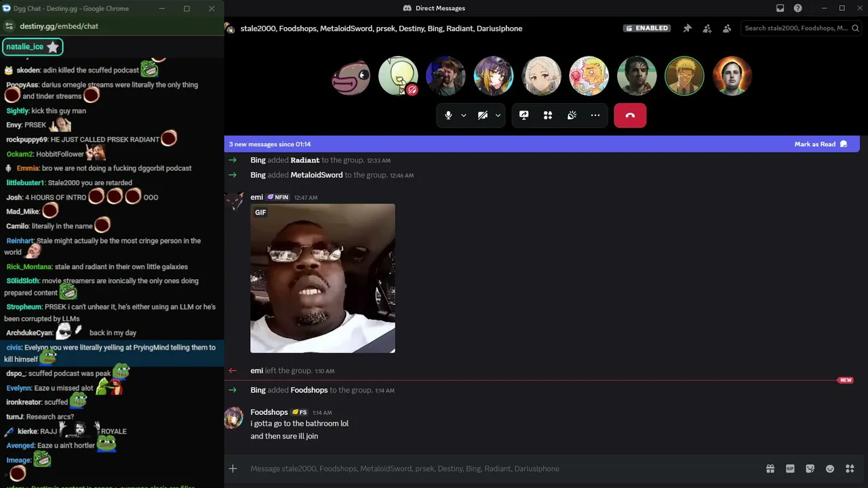This screenshot has width=868, height=488.
Task: Open the Activities launcher icon
Action: click(x=548, y=115)
